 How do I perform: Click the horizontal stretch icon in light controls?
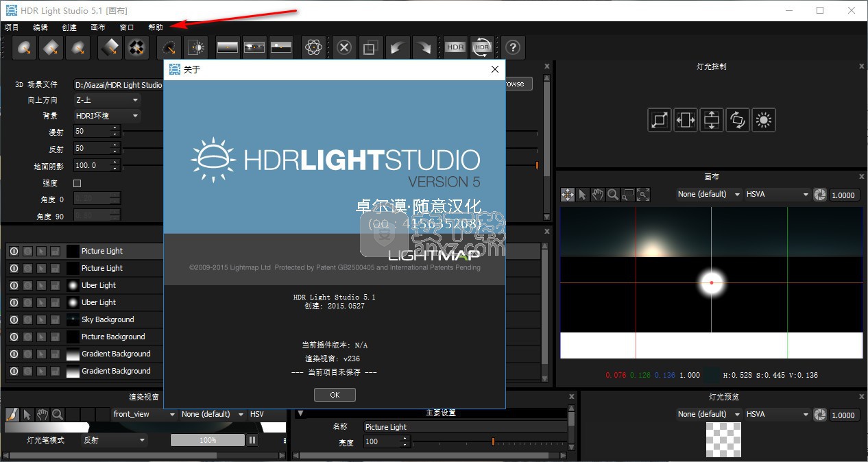[x=686, y=120]
